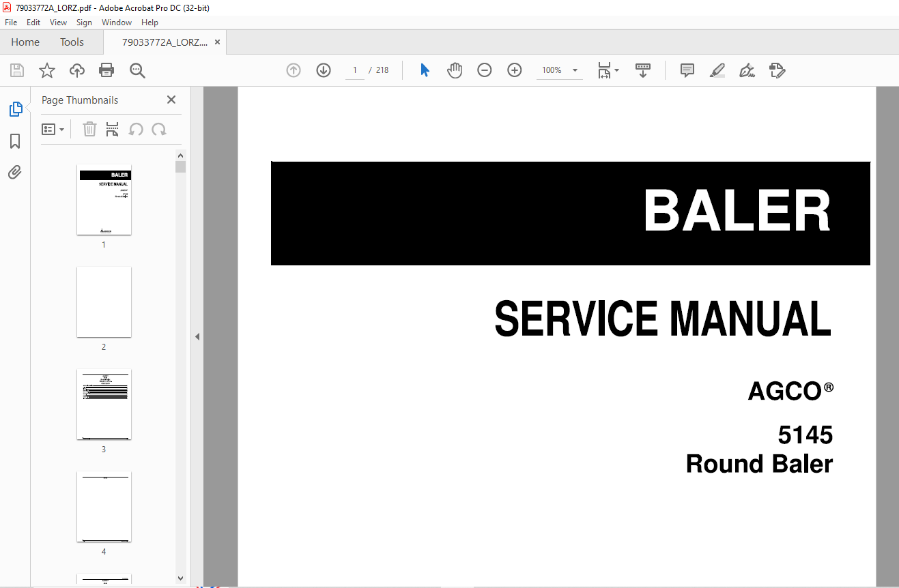Click thumbnail scrollbar down arrow
Image resolution: width=899 pixels, height=588 pixels.
tap(180, 578)
